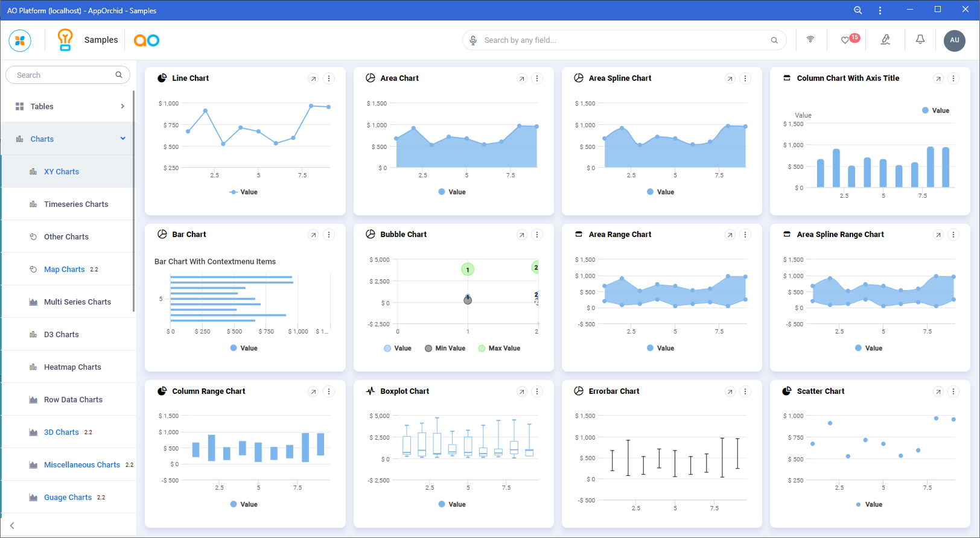Toggle Min Value series in Bubble Chart legend
The height and width of the screenshot is (538, 980).
click(445, 348)
